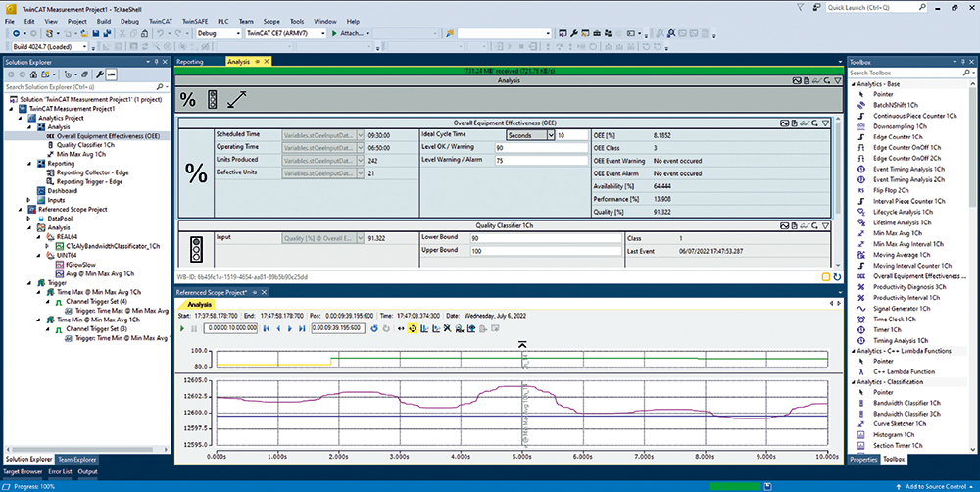Select Time Clock 1Ch in Toolbox
The image size is (980, 492).
tap(895, 319)
